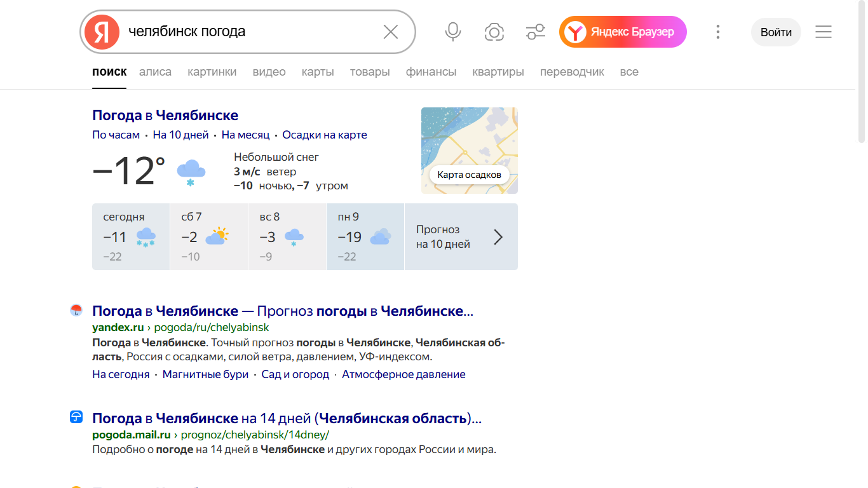The width and height of the screenshot is (868, 488).
Task: Open the Атмосферное давление sitelink
Action: click(403, 374)
